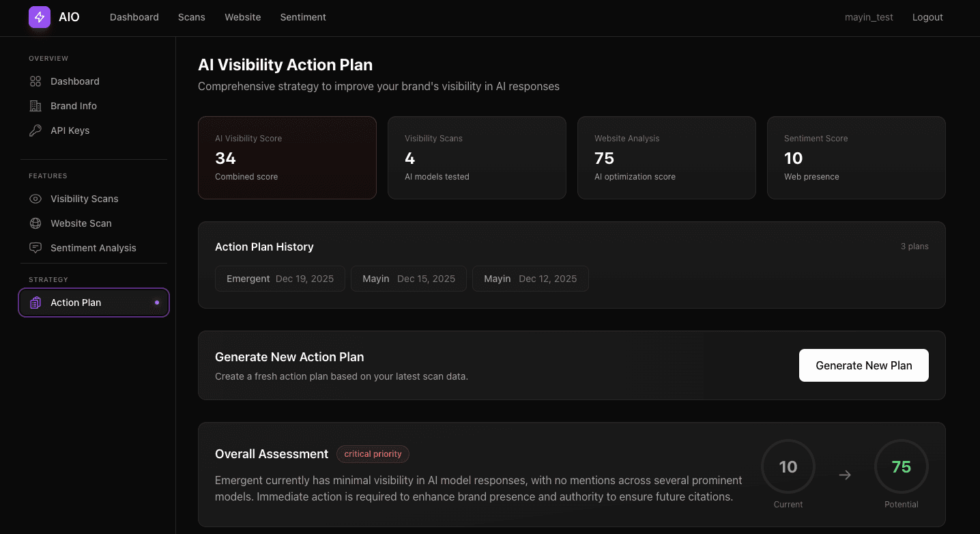Open Website in the top navigation
Viewport: 980px width, 534px height.
[242, 17]
